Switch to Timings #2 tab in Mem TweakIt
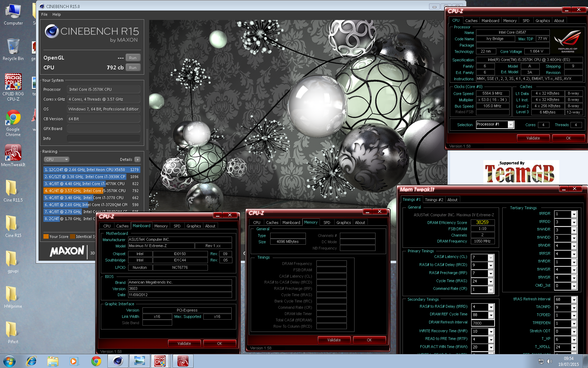 tap(434, 200)
